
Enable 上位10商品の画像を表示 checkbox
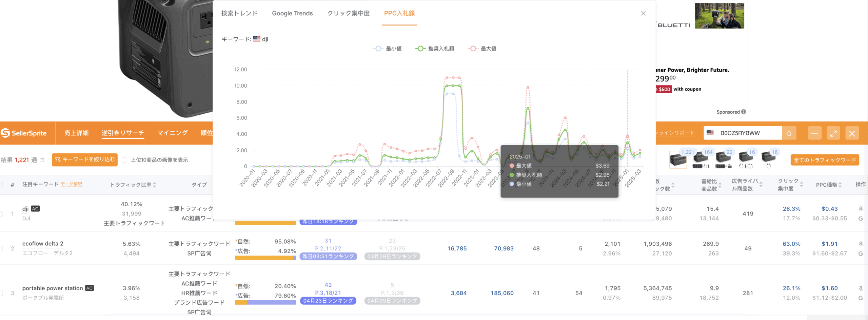tap(125, 160)
